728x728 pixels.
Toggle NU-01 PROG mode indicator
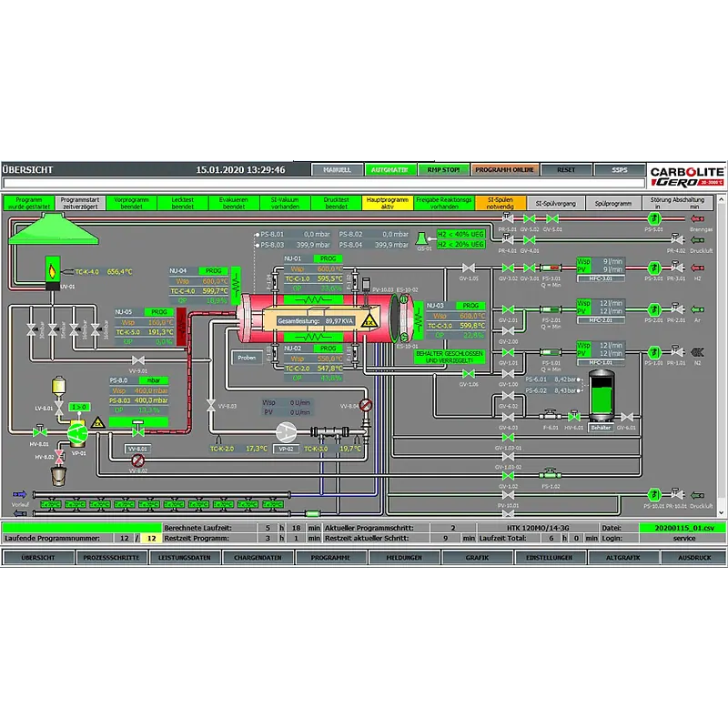click(328, 258)
